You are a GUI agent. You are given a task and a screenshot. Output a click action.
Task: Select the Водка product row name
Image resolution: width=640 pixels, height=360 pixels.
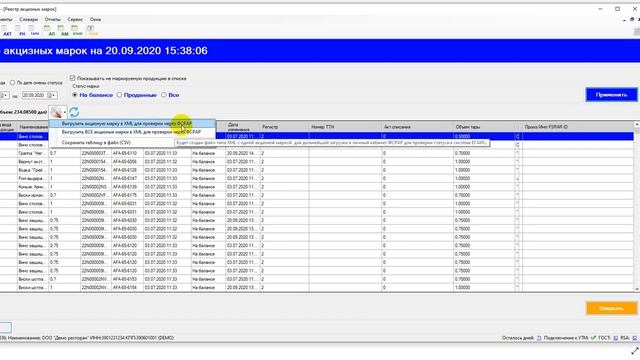click(33, 170)
